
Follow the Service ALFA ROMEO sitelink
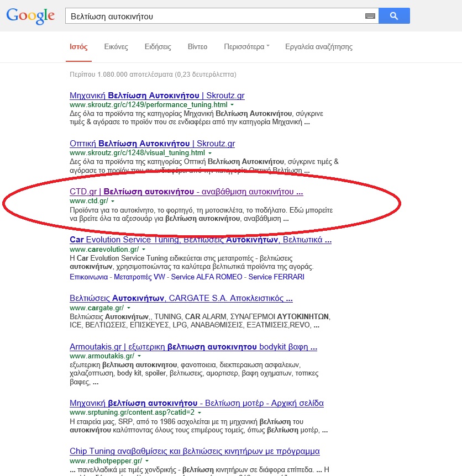click(207, 277)
